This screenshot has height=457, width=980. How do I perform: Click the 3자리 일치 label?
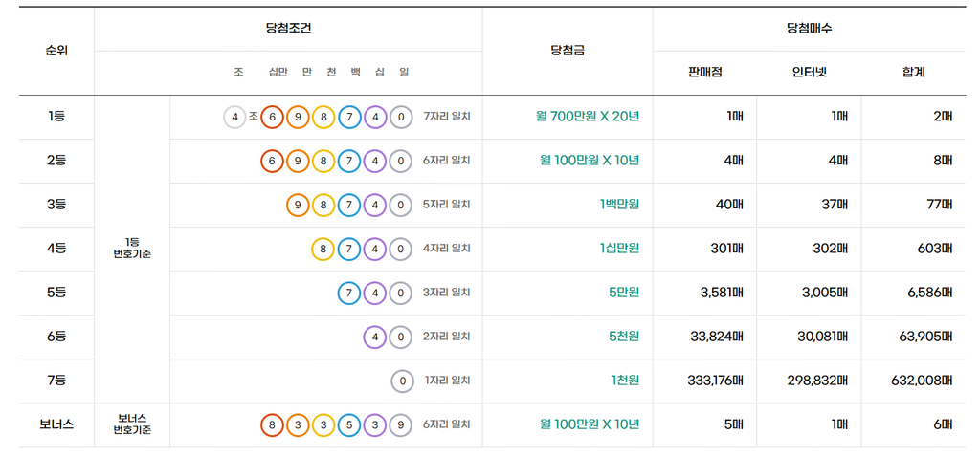pos(446,293)
